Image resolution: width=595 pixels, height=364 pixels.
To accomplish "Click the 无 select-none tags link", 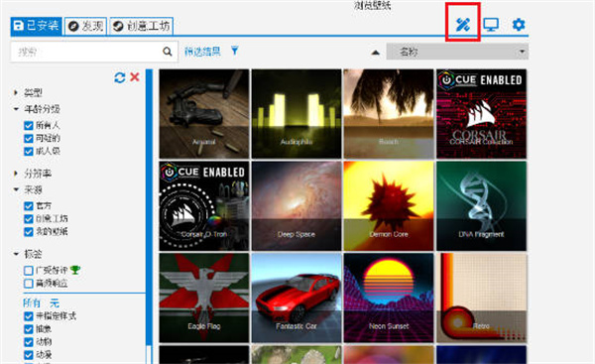I will (55, 303).
